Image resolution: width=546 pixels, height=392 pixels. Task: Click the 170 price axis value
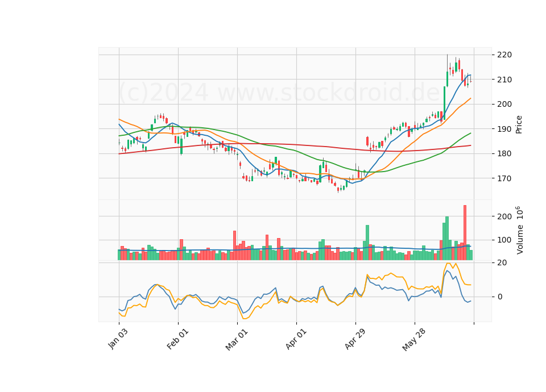click(x=504, y=178)
